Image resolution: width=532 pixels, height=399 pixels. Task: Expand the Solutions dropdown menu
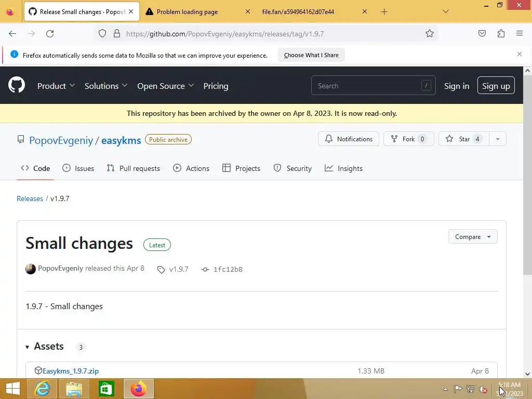coord(106,86)
